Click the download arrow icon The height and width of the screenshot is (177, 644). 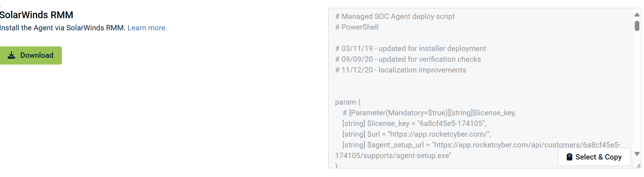click(x=11, y=55)
